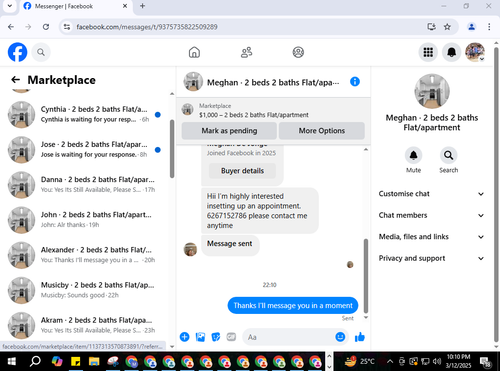Open Chrome three-dot menu
This screenshot has height=371, width=500.
point(489,27)
